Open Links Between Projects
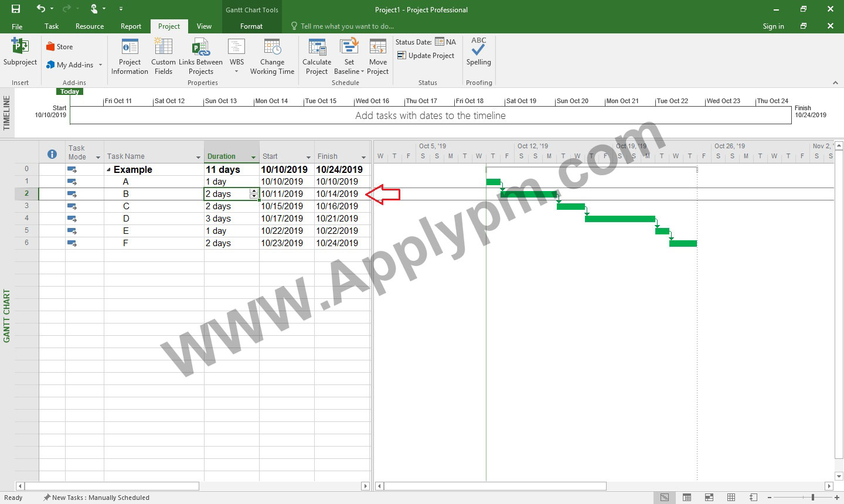 [200, 57]
